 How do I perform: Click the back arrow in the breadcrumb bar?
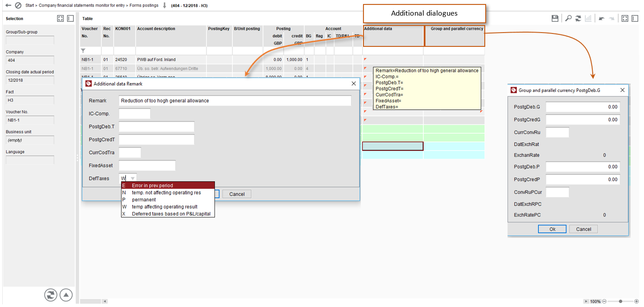point(8,5)
